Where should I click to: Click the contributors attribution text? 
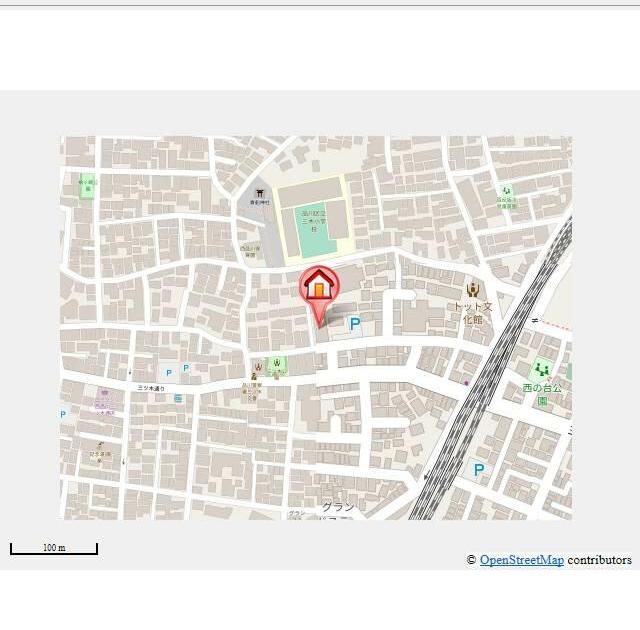599,560
